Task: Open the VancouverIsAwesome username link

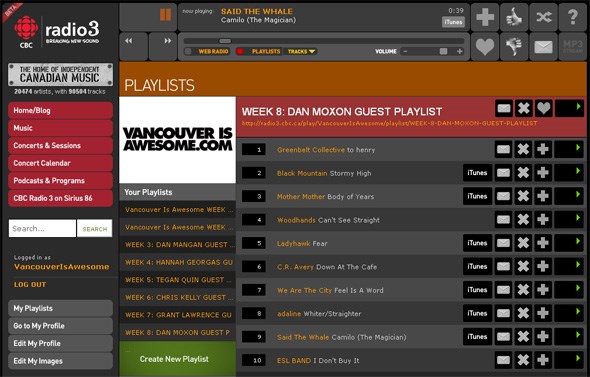Action: (x=61, y=267)
